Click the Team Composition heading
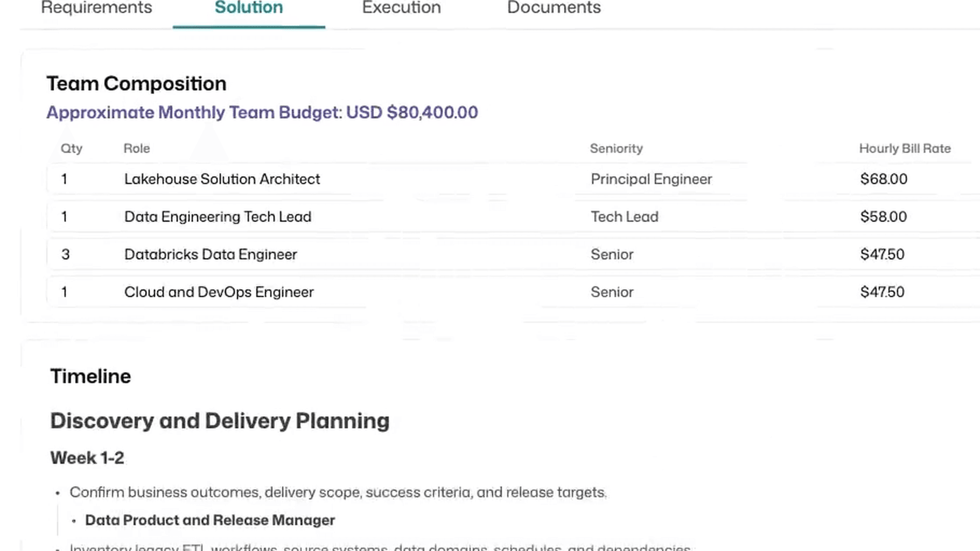This screenshot has height=551, width=980. tap(136, 84)
